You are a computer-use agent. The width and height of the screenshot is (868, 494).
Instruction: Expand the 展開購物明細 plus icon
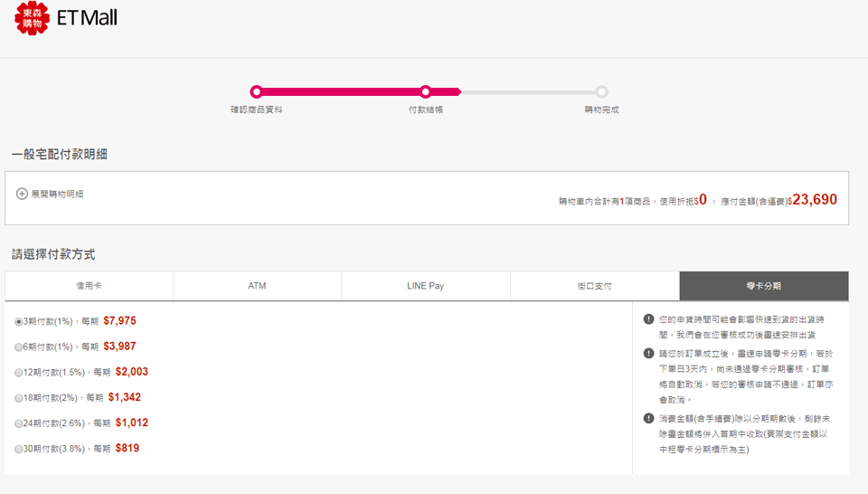pos(23,194)
